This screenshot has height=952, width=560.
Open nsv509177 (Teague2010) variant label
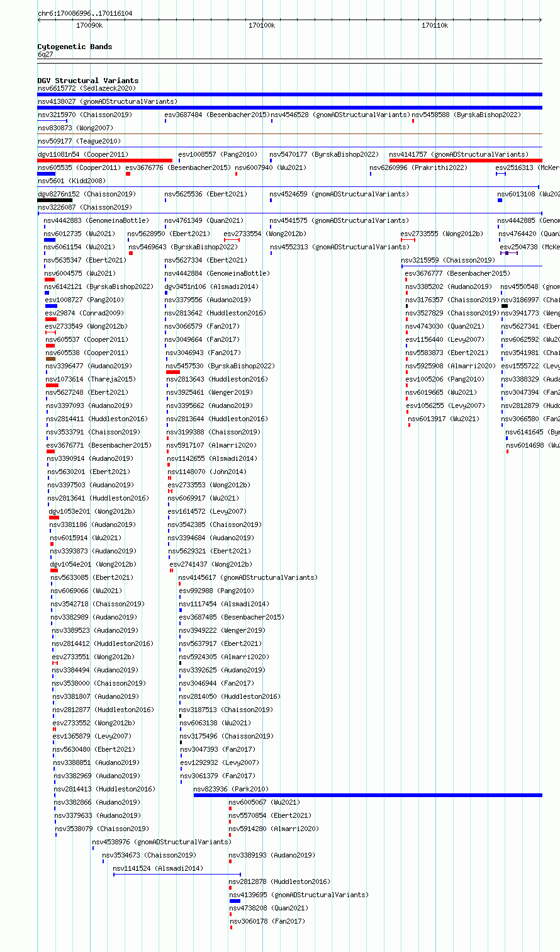coord(79,142)
